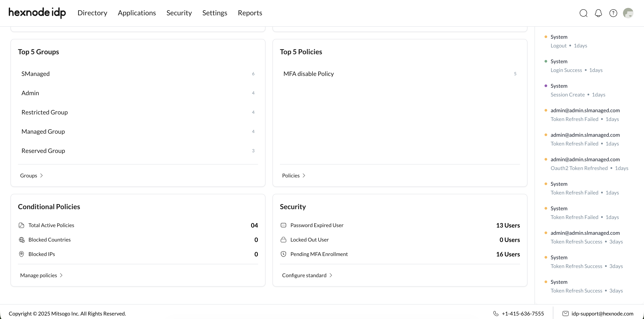Click the Security card heading
This screenshot has width=644, height=319.
(293, 207)
